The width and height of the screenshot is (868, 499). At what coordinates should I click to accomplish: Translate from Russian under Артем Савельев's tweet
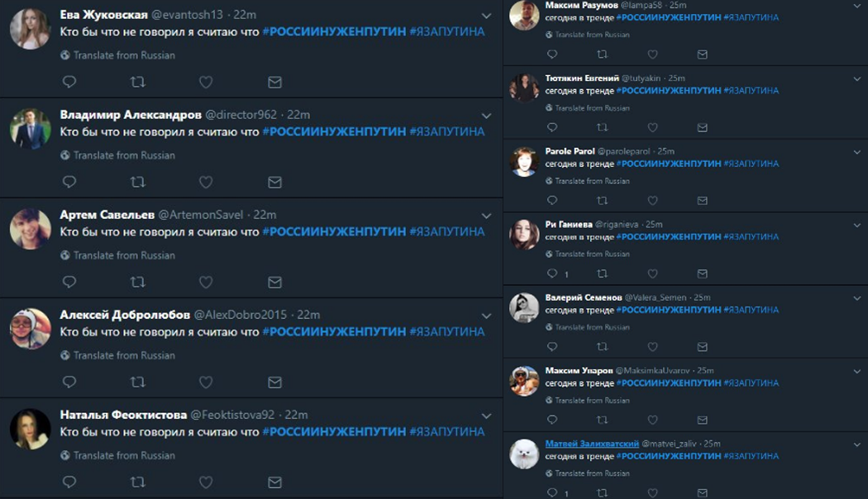pyautogui.click(x=118, y=255)
